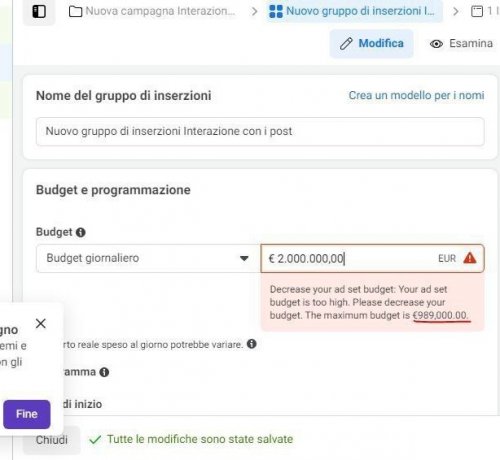Click the Chiudi button
Screen dimensions: 500x460
[x=52, y=440]
